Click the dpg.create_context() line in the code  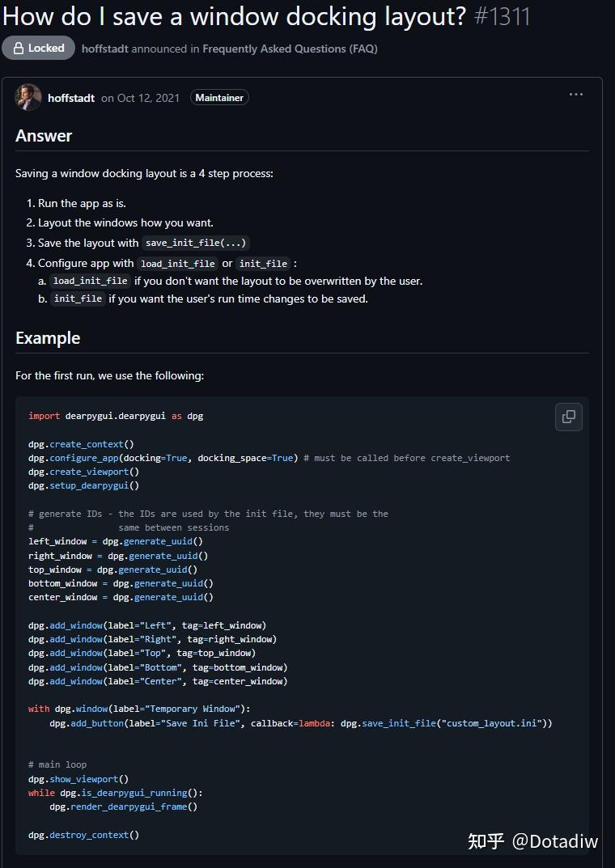click(81, 444)
